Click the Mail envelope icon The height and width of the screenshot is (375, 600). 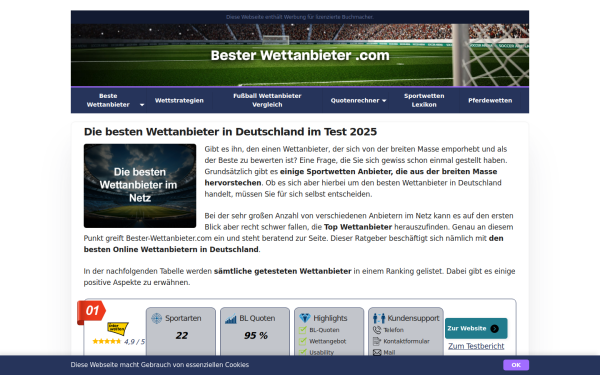point(377,352)
